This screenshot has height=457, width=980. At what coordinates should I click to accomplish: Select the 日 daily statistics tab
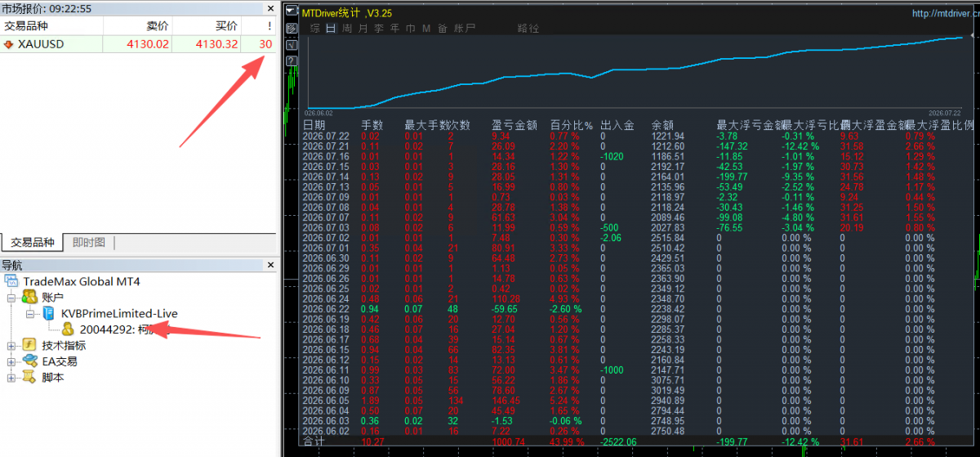click(331, 28)
